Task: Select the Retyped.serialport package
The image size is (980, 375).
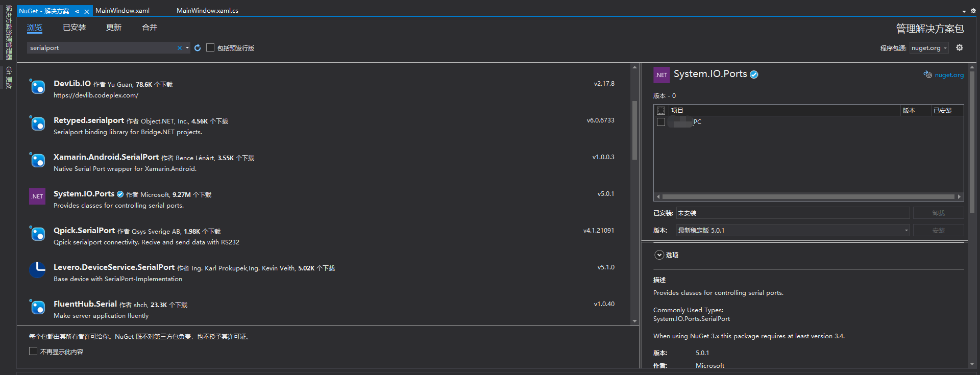Action: coord(324,126)
